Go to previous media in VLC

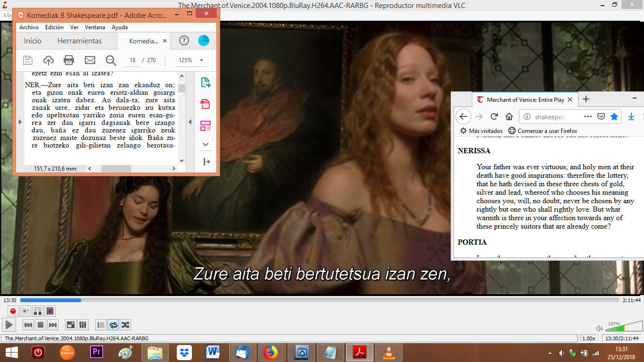click(x=28, y=325)
